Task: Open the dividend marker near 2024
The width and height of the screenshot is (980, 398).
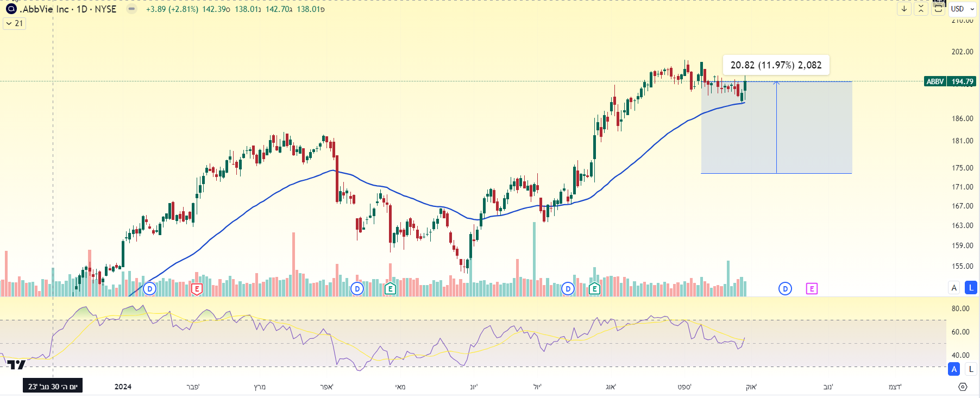Action: point(150,289)
